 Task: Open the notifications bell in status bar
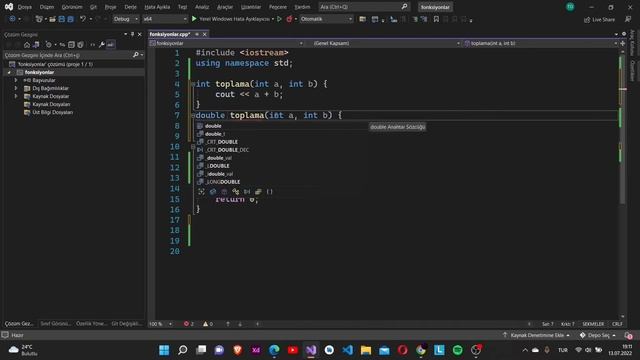[x=628, y=335]
